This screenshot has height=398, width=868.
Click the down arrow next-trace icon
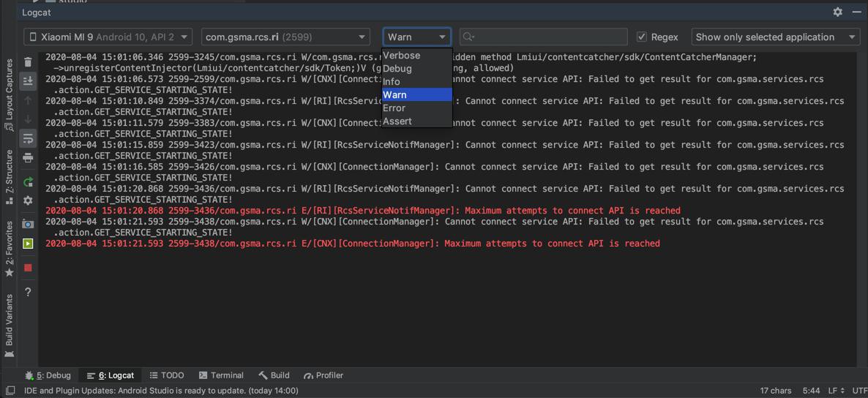28,119
